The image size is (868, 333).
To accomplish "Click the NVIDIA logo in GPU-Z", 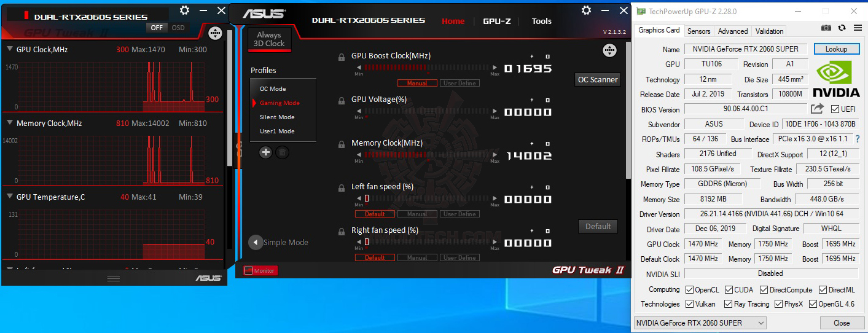I will click(836, 79).
